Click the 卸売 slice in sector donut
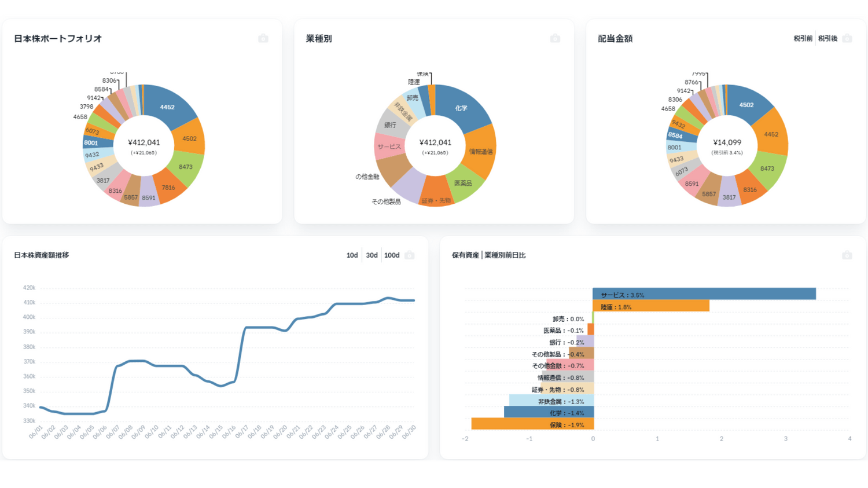The width and height of the screenshot is (868, 488). pyautogui.click(x=413, y=99)
